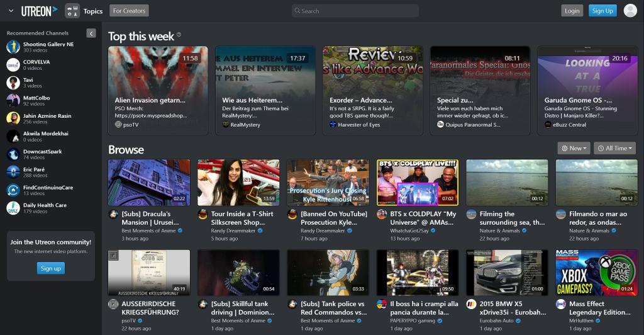The image size is (644, 335).
Task: Open the user avatar profile icon
Action: pos(630,11)
